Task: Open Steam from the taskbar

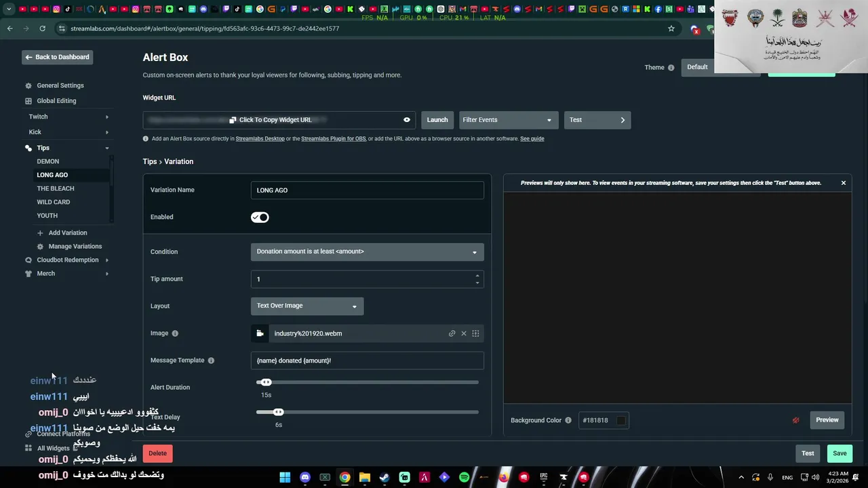Action: [384, 477]
